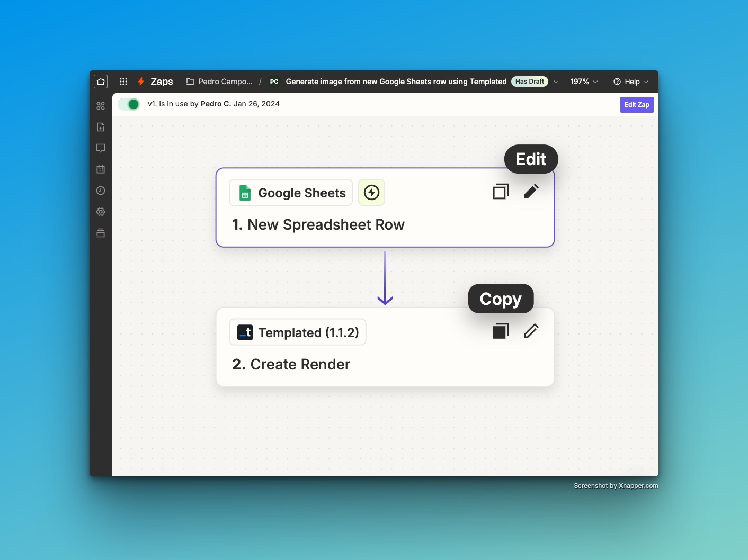748x560 pixels.
Task: Open the components sidebar icon
Action: pyautogui.click(x=101, y=106)
